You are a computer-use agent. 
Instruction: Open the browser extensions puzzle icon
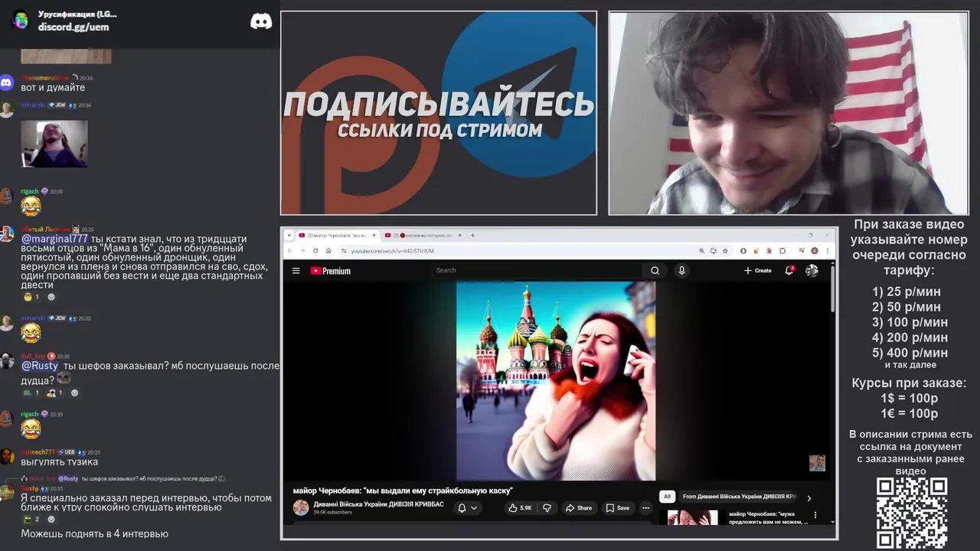pyautogui.click(x=782, y=250)
